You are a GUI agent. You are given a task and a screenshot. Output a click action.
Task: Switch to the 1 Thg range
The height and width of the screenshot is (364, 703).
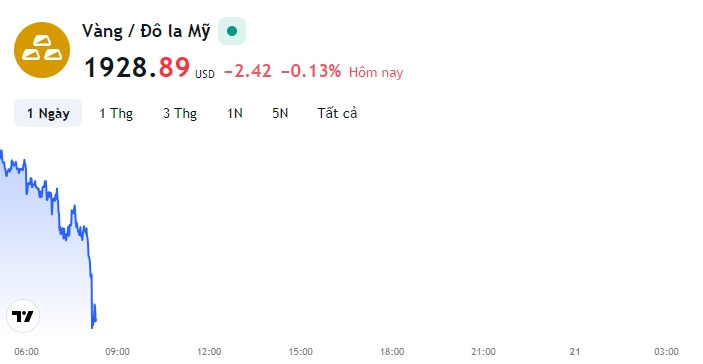click(x=116, y=113)
